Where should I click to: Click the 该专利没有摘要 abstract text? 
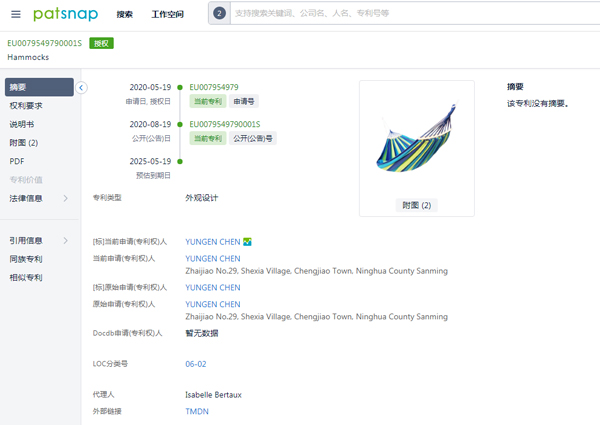click(537, 104)
